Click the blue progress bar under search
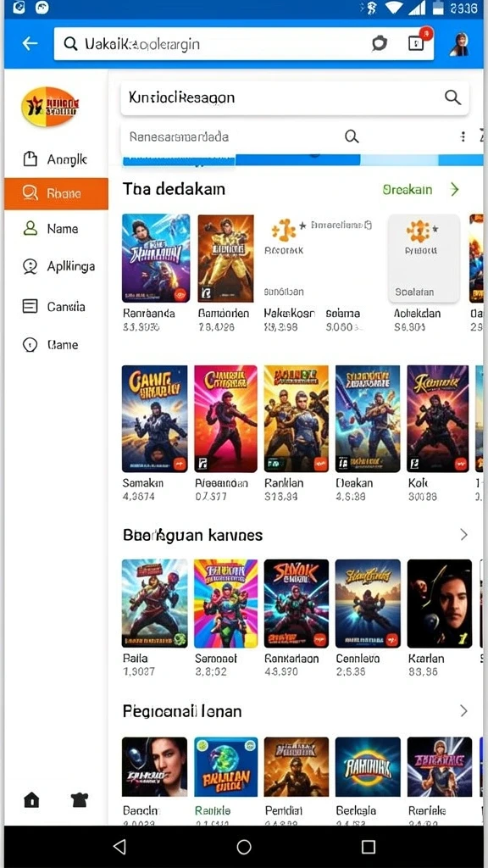488x868 pixels. [x=302, y=160]
